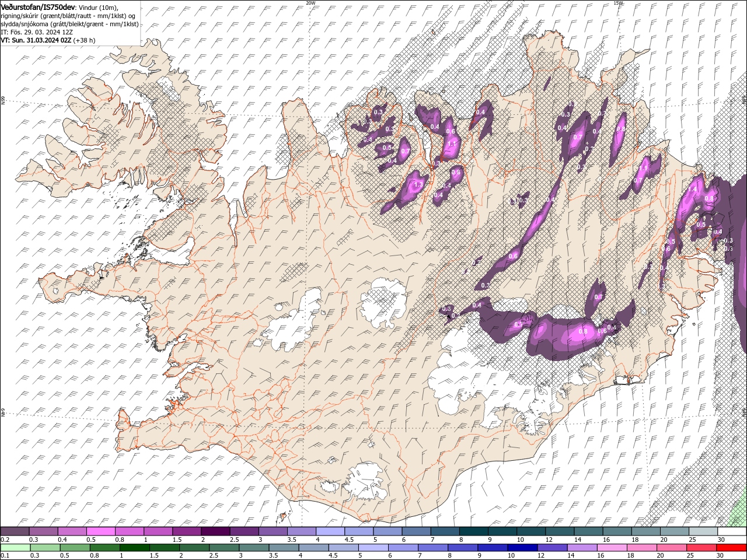The image size is (747, 560).
Task: Pick upper legend swatch starting at 16
Action: (616, 531)
